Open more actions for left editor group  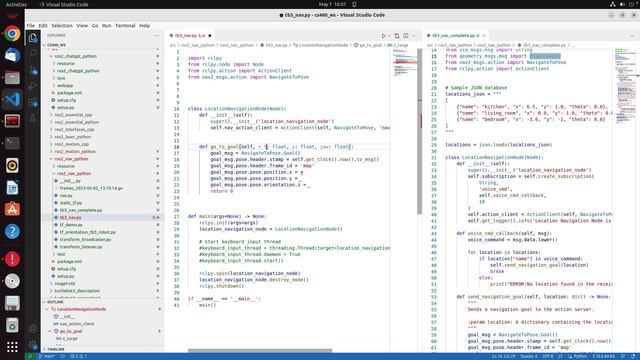(x=414, y=36)
